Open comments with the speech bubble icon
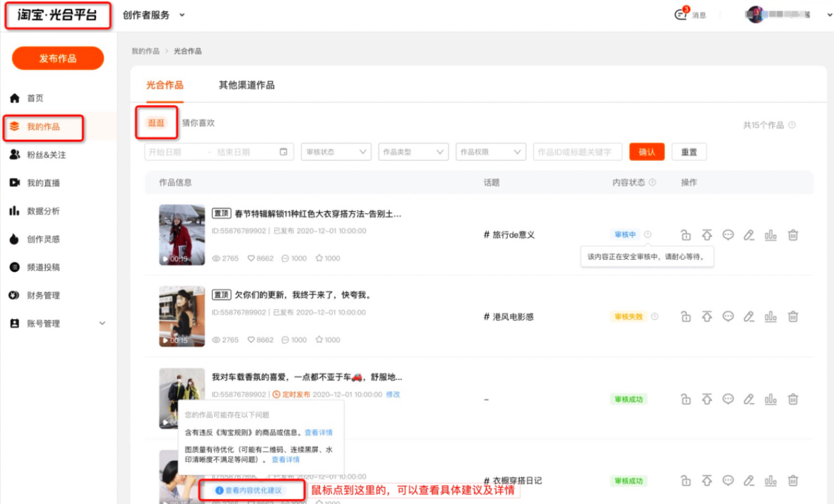Image resolution: width=834 pixels, height=504 pixels. coord(728,234)
